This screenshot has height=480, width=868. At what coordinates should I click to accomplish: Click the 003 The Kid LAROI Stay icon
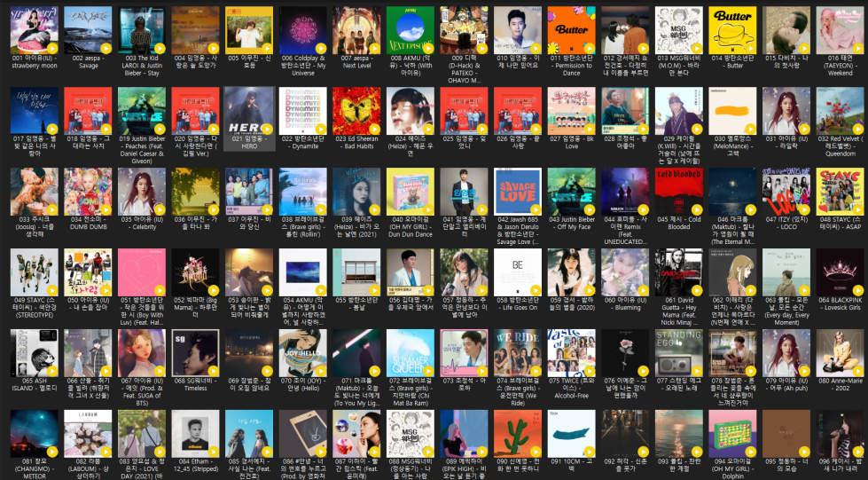tap(142, 30)
